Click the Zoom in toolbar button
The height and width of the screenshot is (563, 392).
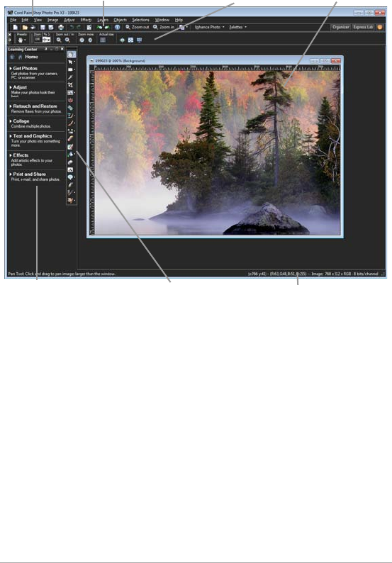coord(163,27)
